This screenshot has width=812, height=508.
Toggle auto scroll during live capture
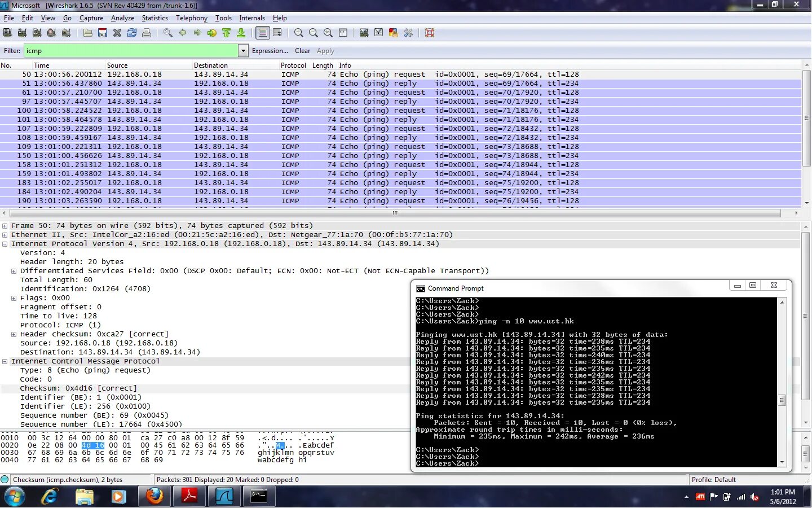(x=277, y=33)
